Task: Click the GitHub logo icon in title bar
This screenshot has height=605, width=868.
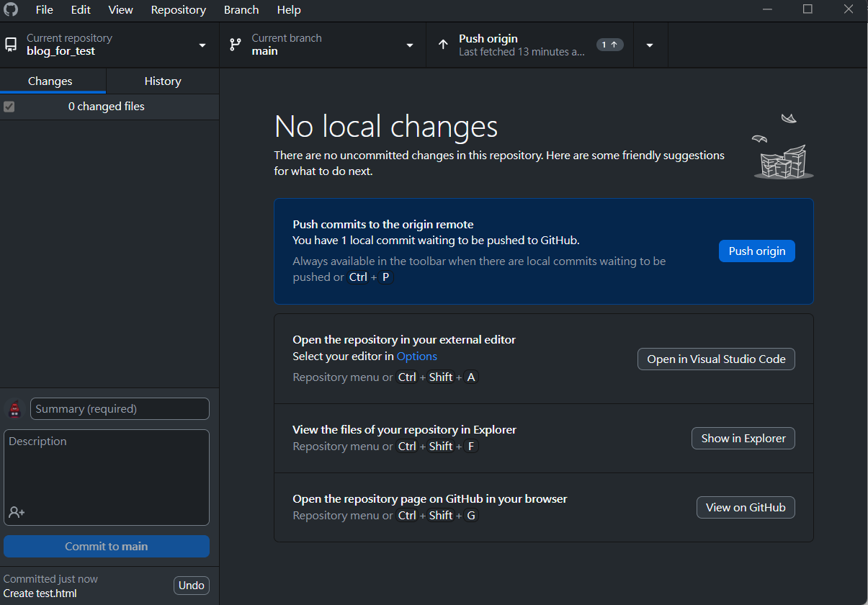Action: 11,9
